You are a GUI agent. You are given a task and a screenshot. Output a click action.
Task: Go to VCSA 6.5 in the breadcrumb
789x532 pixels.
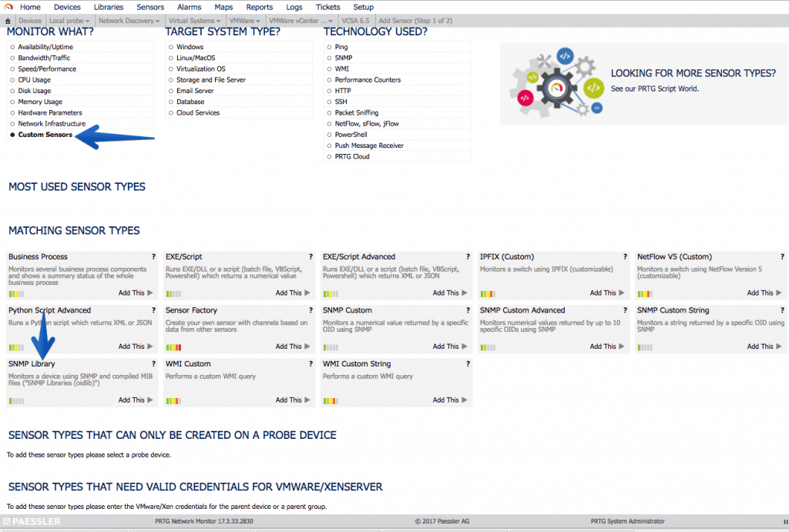[355, 21]
